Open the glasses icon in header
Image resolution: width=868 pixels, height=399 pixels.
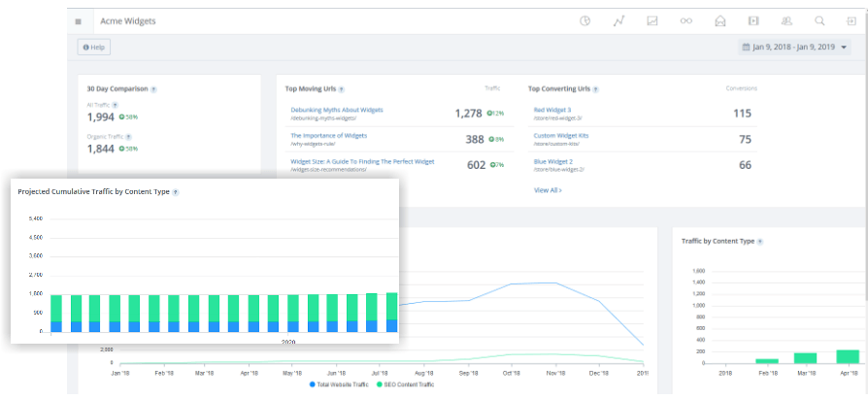[x=686, y=21]
